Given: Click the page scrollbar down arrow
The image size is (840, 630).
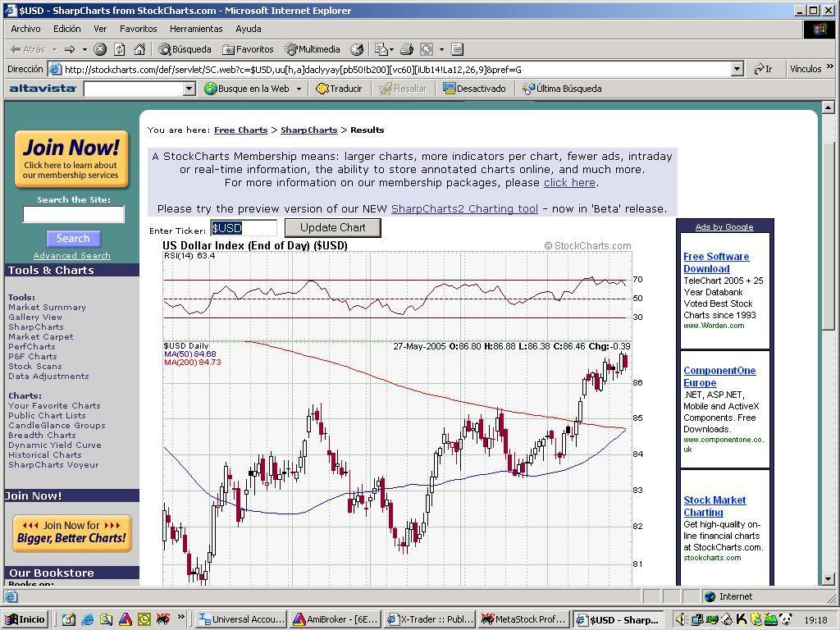Looking at the screenshot, I should 828,579.
